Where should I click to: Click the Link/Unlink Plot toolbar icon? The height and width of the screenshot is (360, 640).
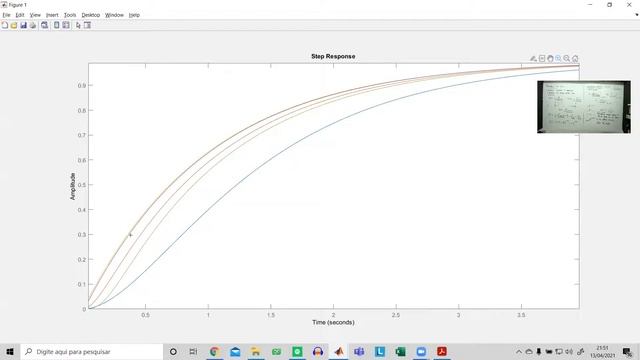click(44, 25)
